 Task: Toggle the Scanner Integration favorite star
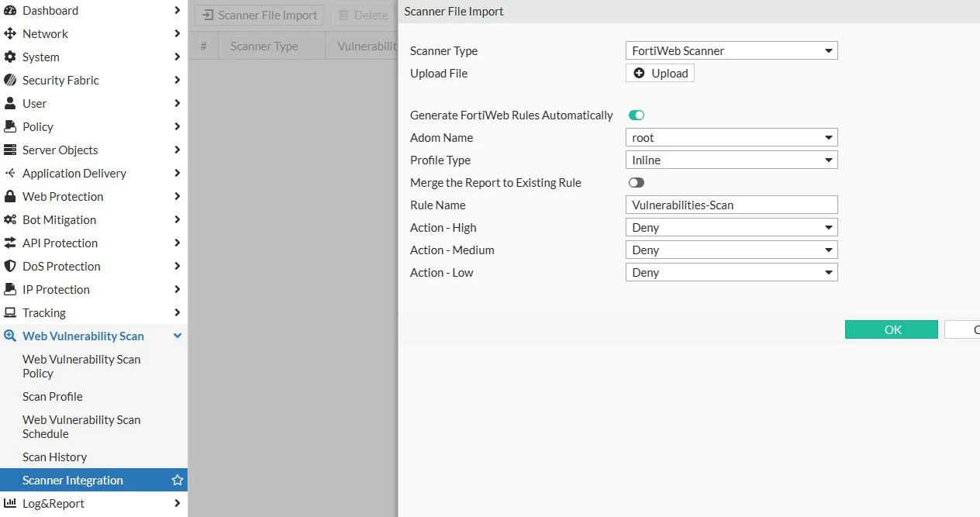tap(178, 481)
